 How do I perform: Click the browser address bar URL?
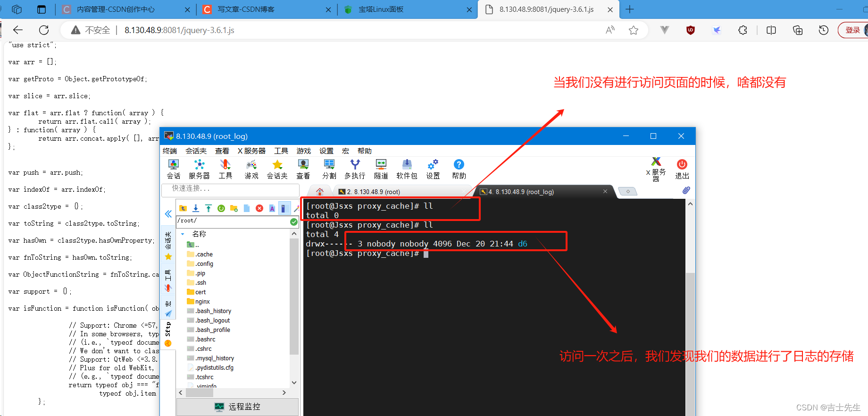coord(179,30)
